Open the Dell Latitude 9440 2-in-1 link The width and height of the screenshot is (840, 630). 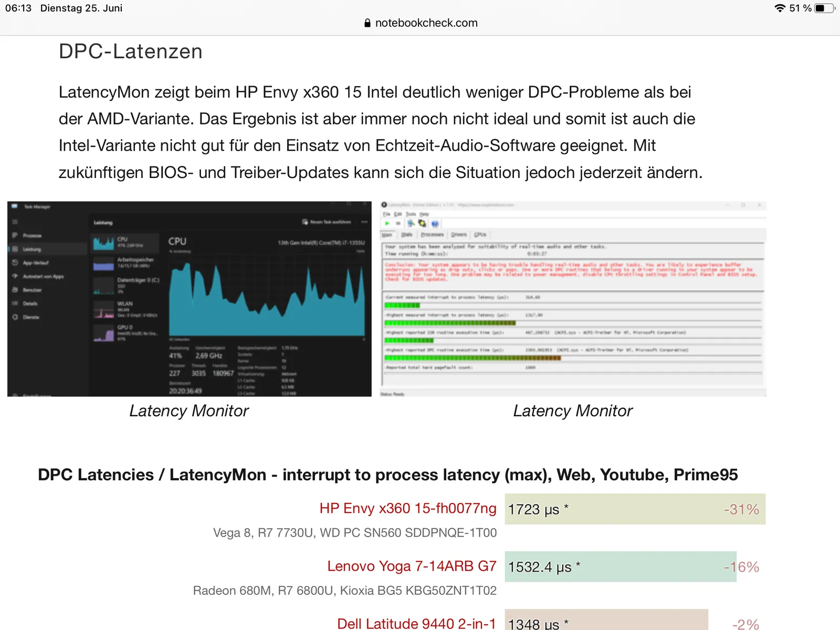coord(416,623)
